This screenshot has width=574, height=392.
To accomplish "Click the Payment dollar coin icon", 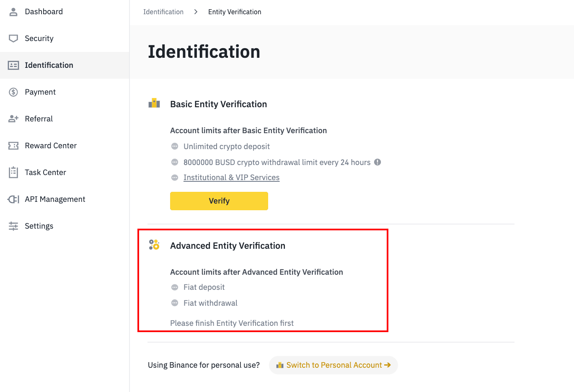I will [13, 92].
